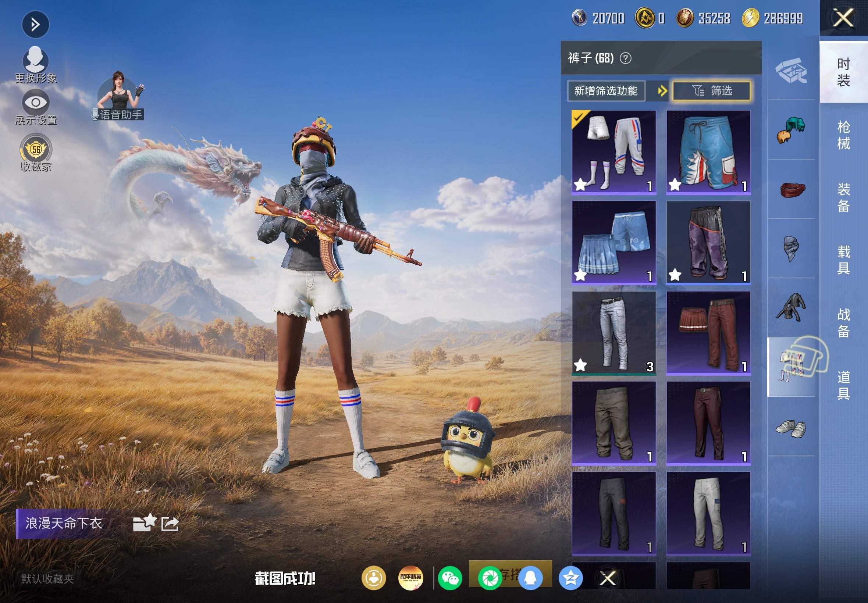Open the jacket tops category

[791, 307]
